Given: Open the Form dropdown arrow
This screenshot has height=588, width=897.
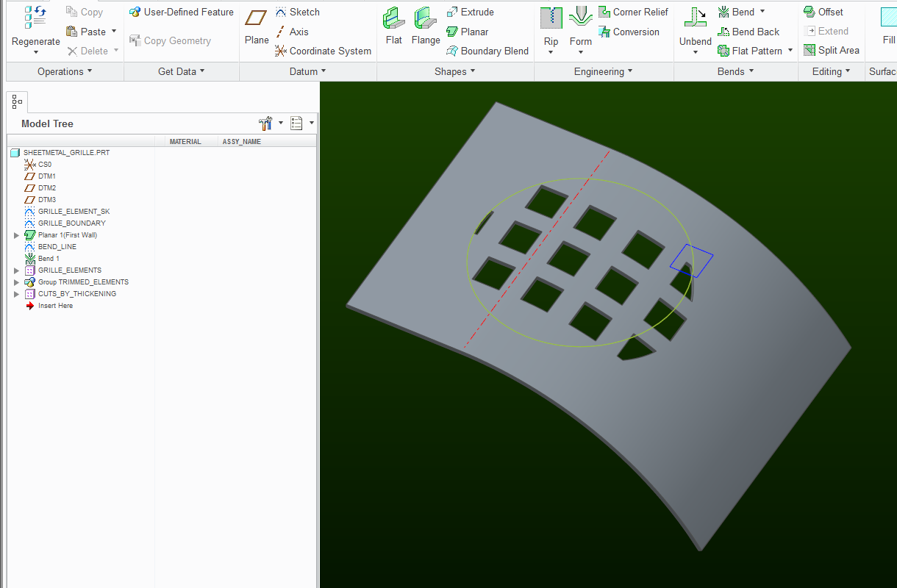Looking at the screenshot, I should click(581, 52).
